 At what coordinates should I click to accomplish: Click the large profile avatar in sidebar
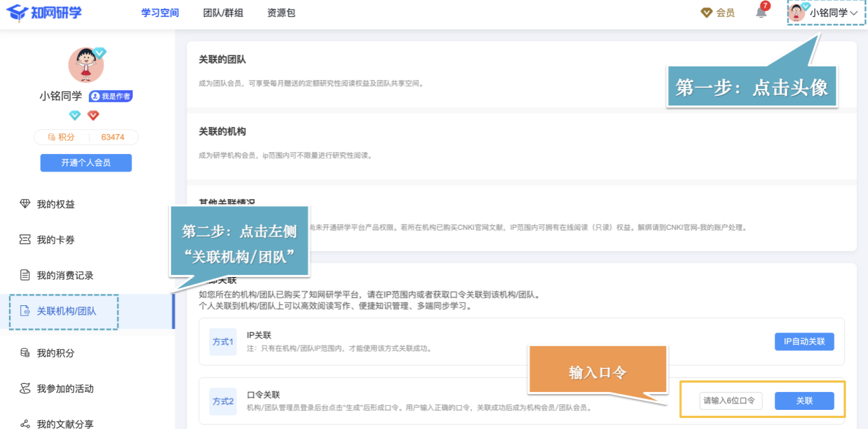(86, 66)
